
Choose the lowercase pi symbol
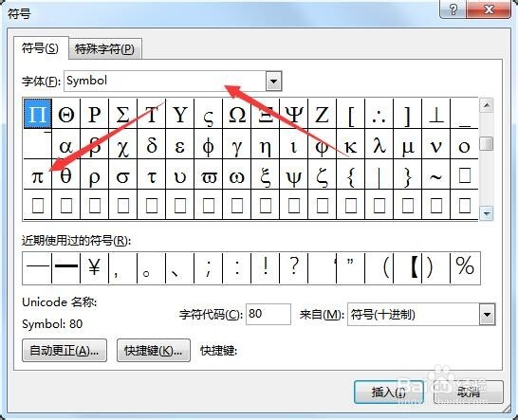[x=38, y=174]
